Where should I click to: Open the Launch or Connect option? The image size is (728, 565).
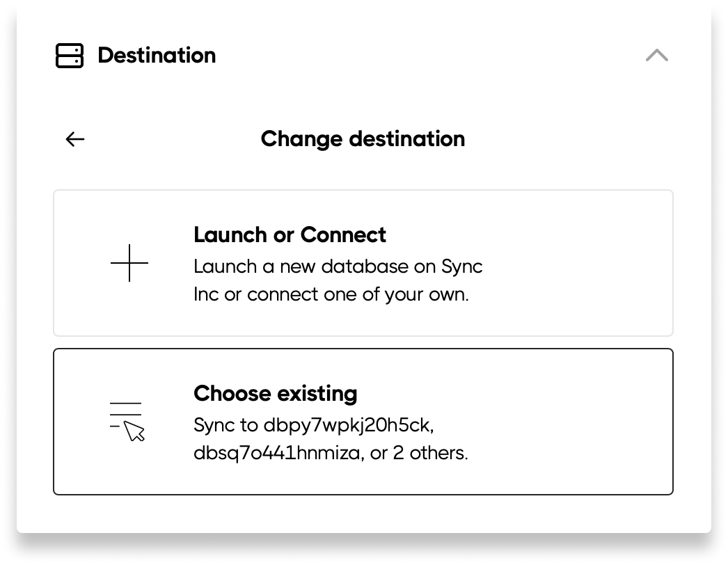[363, 262]
